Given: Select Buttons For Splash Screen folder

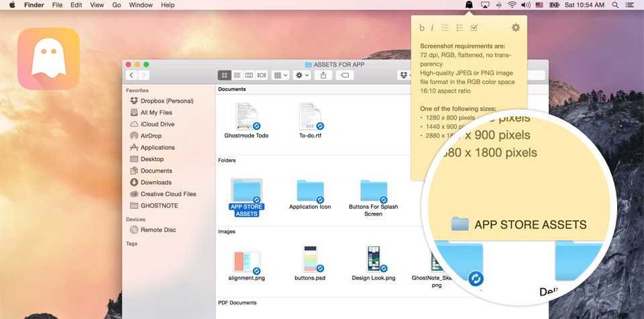Looking at the screenshot, I should (374, 198).
